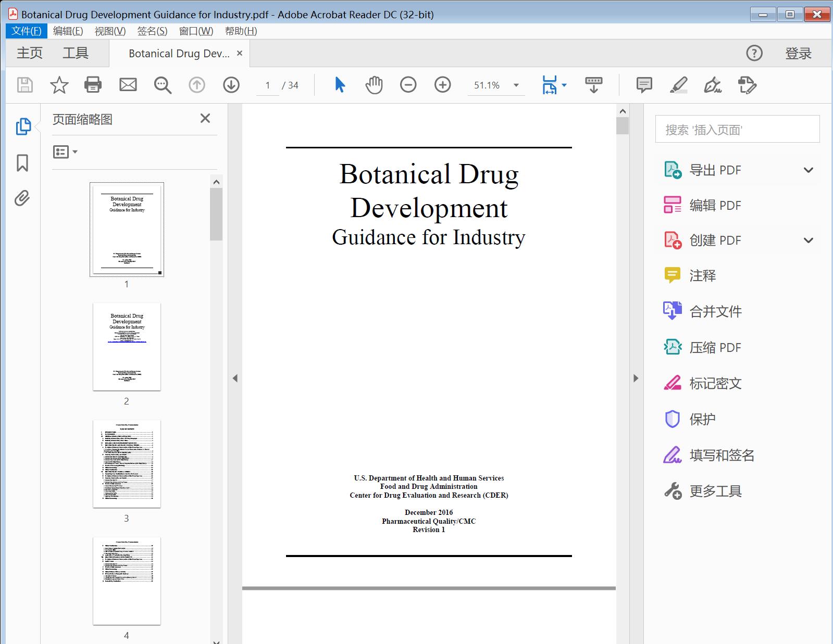The image size is (833, 644).
Task: Click the tools search field
Action: (x=737, y=129)
